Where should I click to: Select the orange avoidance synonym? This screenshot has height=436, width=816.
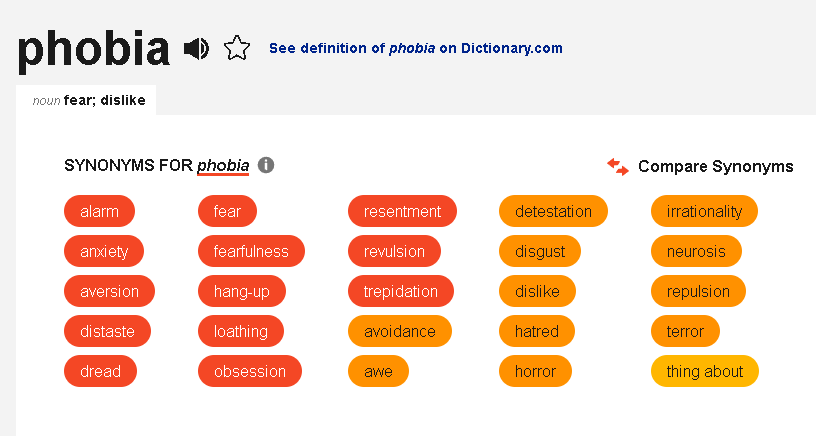point(400,331)
